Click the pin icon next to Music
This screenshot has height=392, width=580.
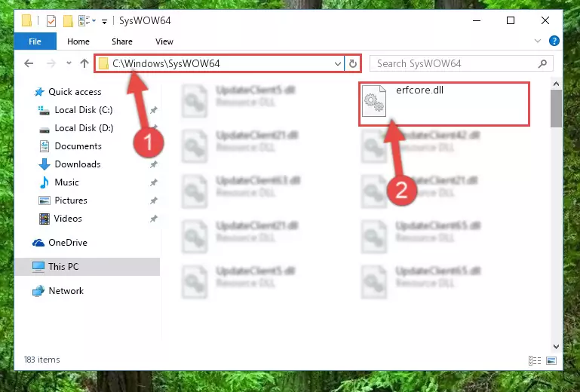(x=153, y=182)
